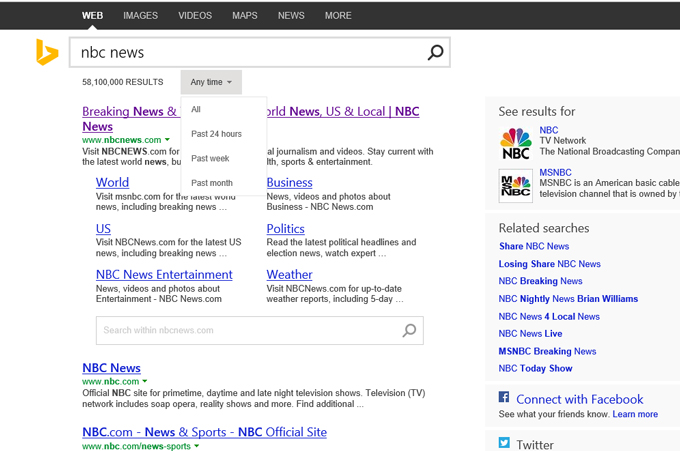Image resolution: width=680 pixels, height=451 pixels.
Task: Click the Twitter icon
Action: tap(504, 442)
